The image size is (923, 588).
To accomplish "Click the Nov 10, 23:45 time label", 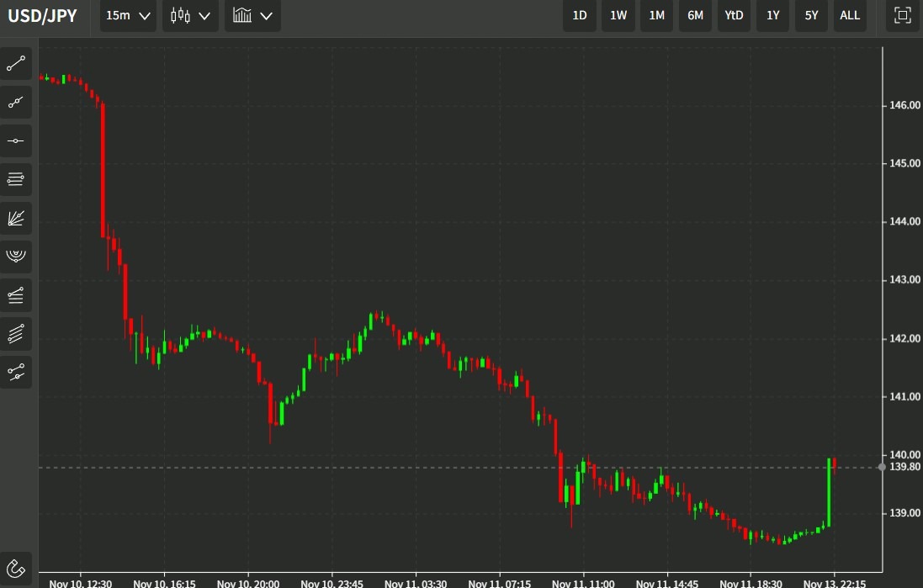I will click(332, 583).
